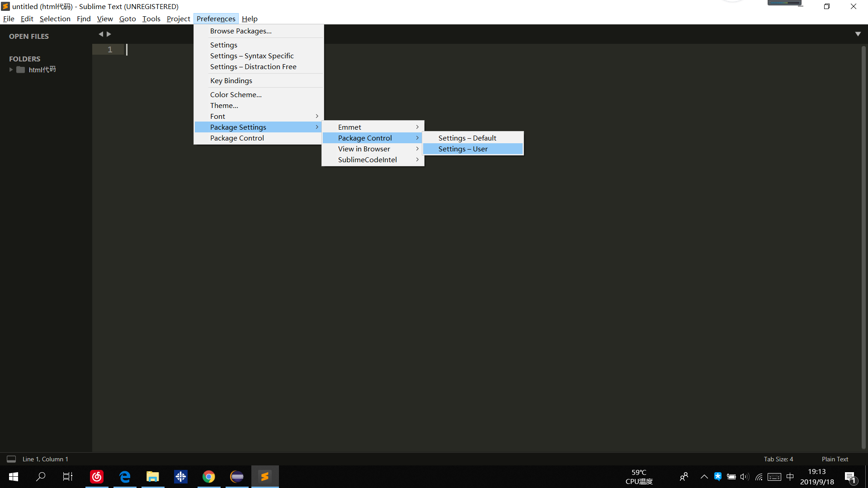Check battery status icon

pos(731,477)
